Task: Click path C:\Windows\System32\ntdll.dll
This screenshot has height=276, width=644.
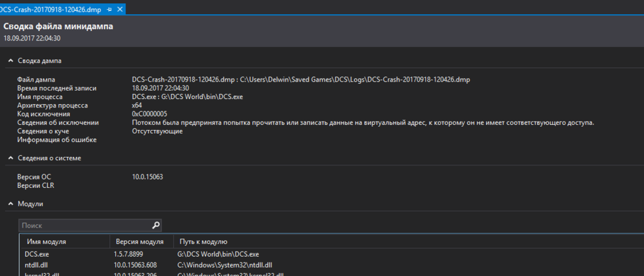Action: [x=225, y=265]
